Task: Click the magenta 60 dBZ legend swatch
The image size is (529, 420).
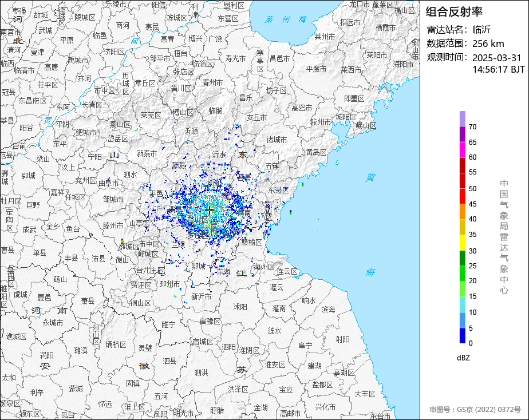Action: (462, 150)
